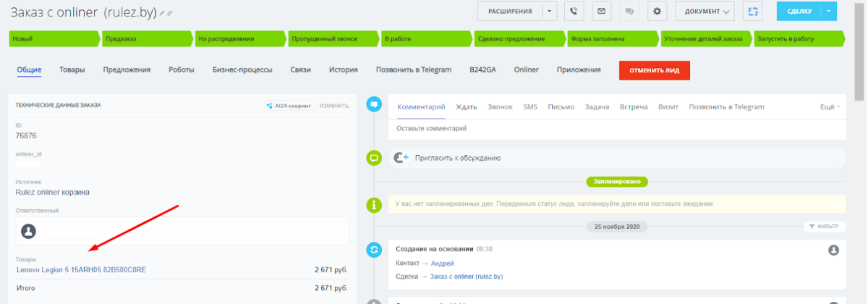This screenshot has width=868, height=304.
Task: Click the invite-person icon beside 'Пригласить к обсуждению'
Action: point(401,157)
